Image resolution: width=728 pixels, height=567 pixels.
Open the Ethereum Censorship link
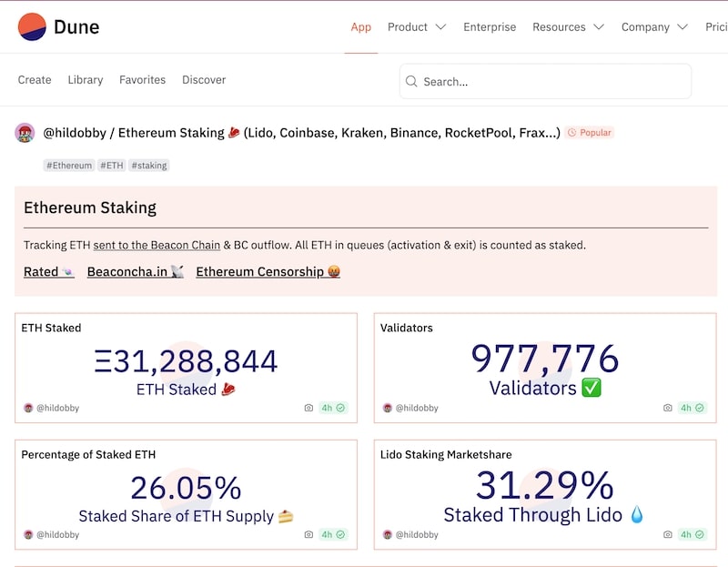point(268,271)
